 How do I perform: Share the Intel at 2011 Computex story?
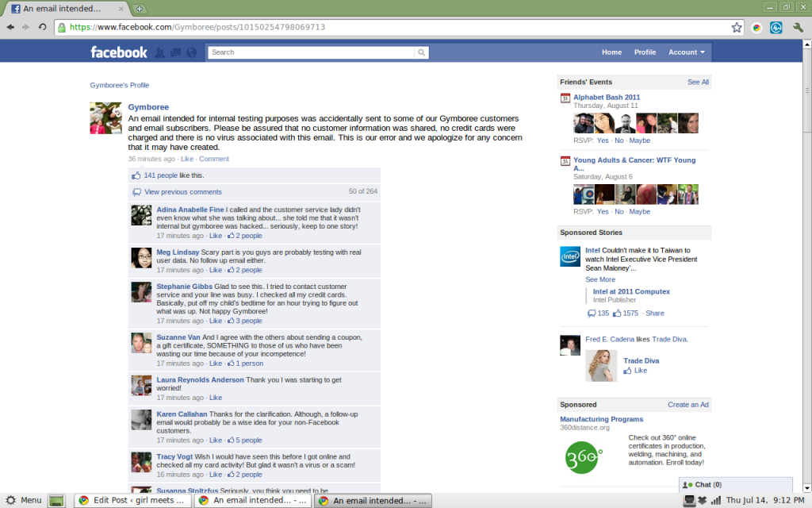coord(654,313)
